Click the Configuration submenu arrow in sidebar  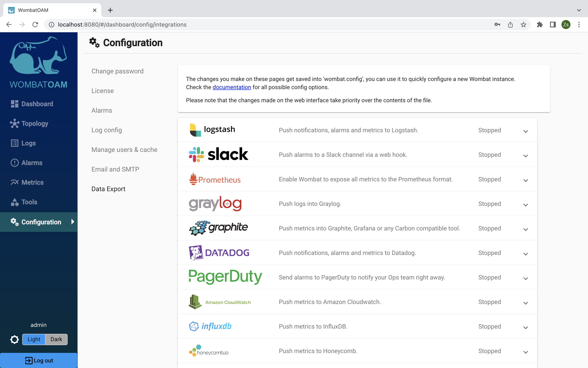72,222
